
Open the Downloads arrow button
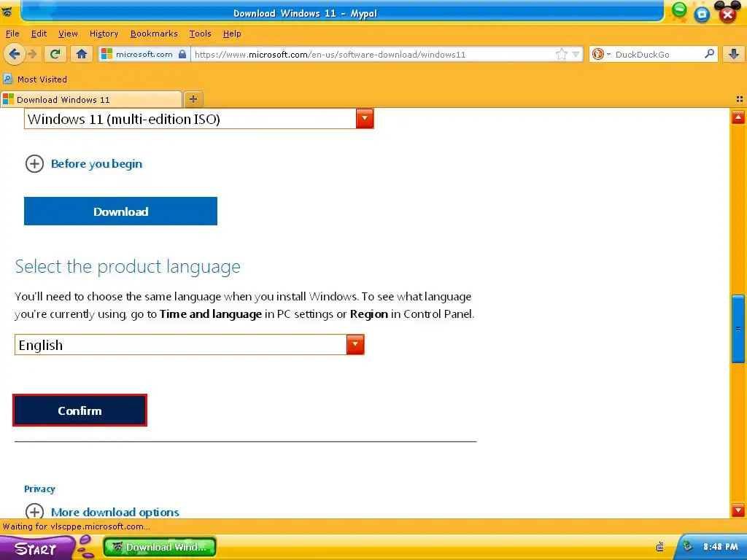(x=734, y=54)
